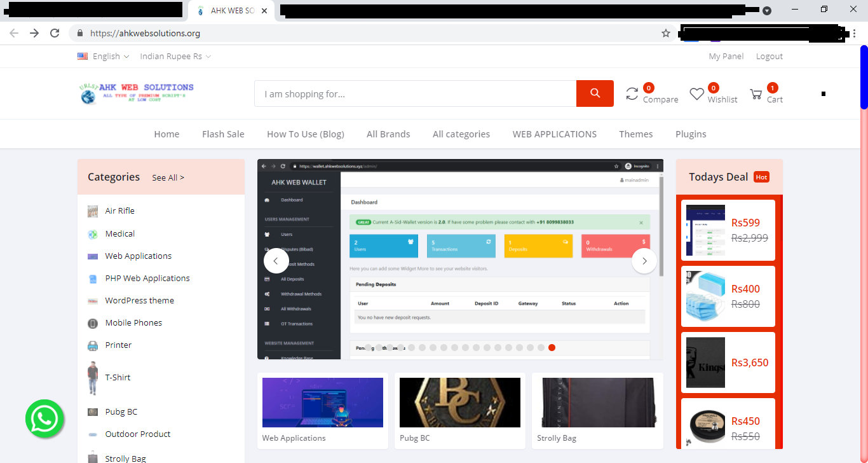The image size is (868, 463).
Task: Open the My Panel link
Action: click(x=726, y=56)
